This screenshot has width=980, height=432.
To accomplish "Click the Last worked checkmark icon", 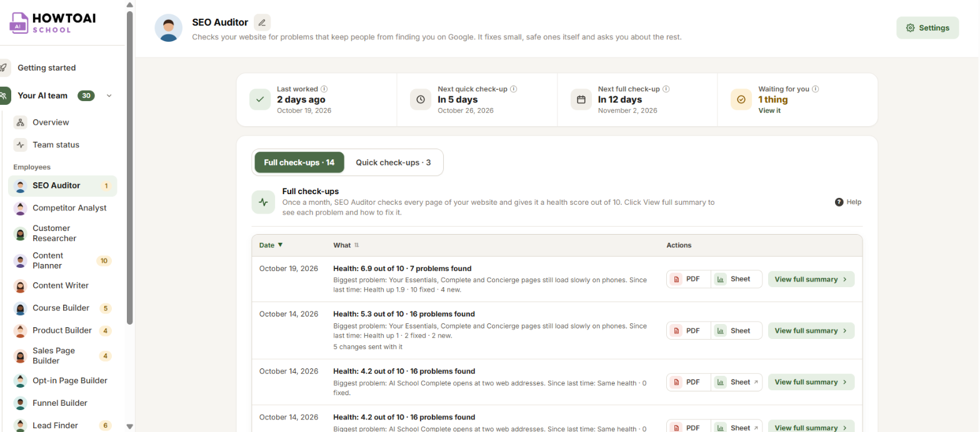I will tap(260, 99).
